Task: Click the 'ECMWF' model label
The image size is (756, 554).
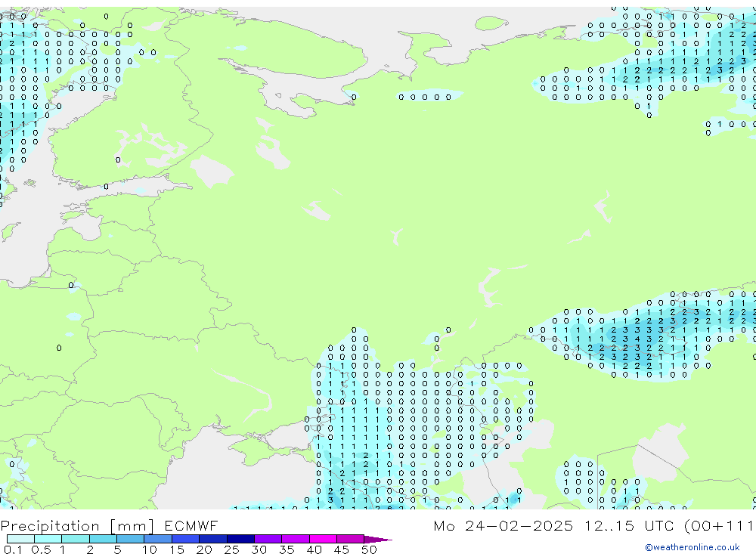Action: coord(191,525)
